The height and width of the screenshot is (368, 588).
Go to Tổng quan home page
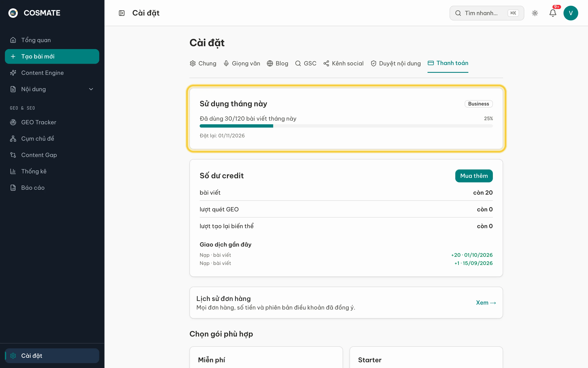pos(52,40)
